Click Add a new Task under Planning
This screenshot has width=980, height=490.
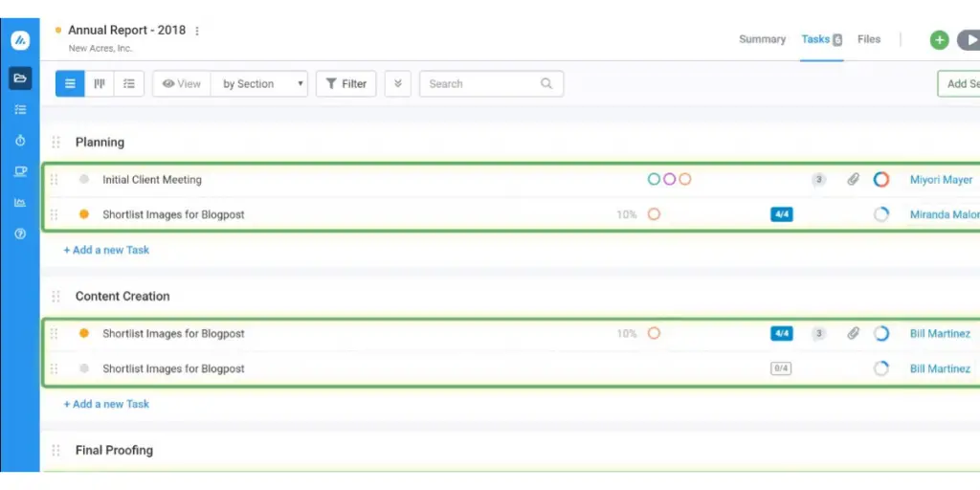pos(106,250)
